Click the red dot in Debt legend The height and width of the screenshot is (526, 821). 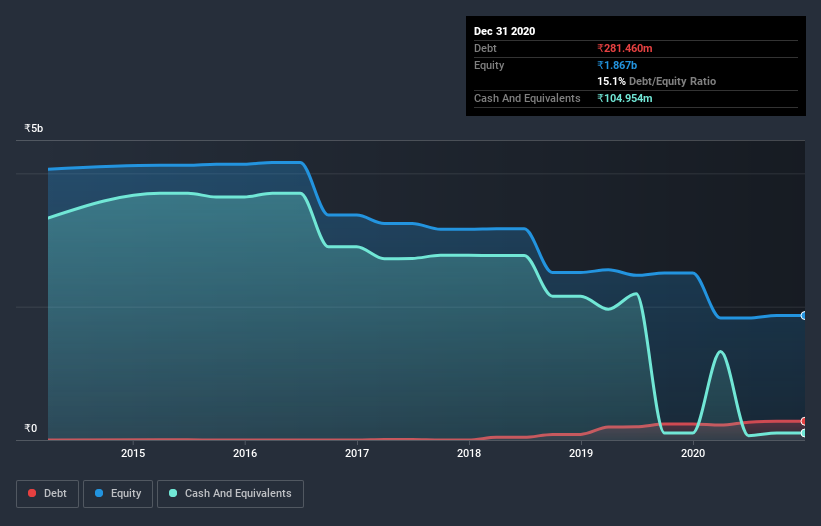pyautogui.click(x=32, y=493)
